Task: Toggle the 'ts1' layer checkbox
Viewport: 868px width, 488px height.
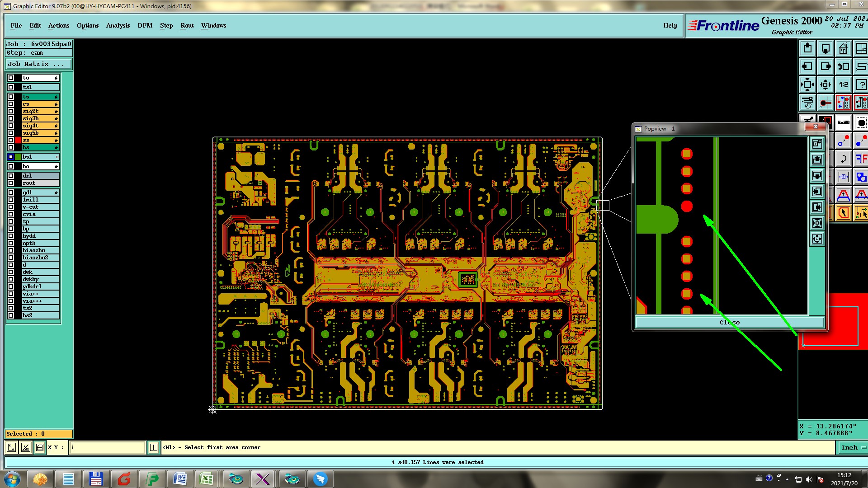Action: [x=11, y=87]
